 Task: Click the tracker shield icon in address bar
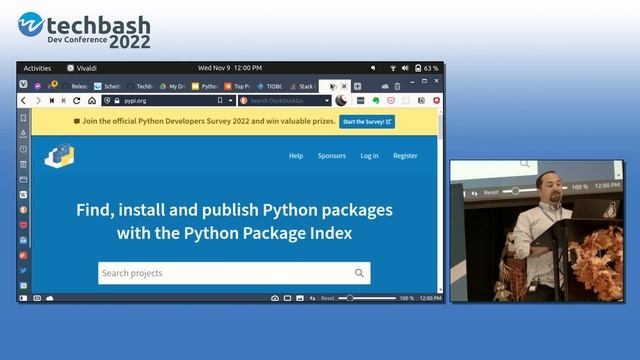[x=107, y=100]
